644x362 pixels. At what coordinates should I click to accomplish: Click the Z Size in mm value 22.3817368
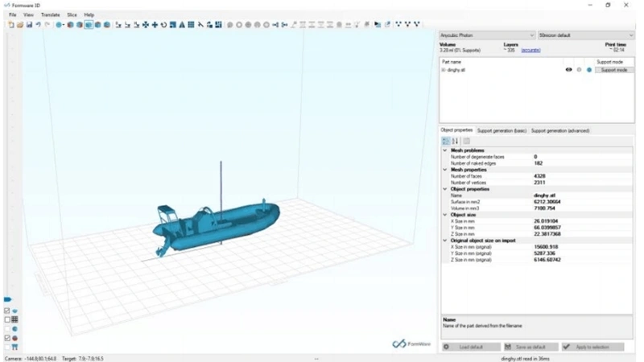pos(547,234)
